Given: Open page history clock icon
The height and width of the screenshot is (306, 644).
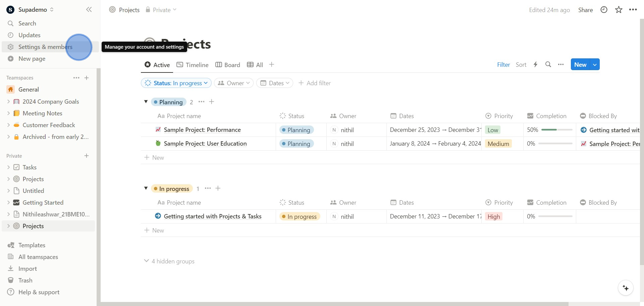Looking at the screenshot, I should pyautogui.click(x=604, y=10).
